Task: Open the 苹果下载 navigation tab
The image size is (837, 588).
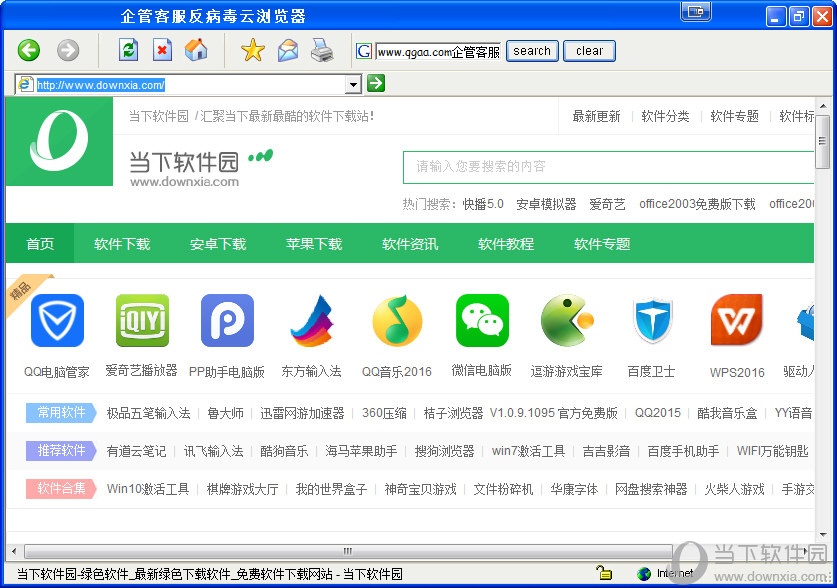Action: click(314, 243)
